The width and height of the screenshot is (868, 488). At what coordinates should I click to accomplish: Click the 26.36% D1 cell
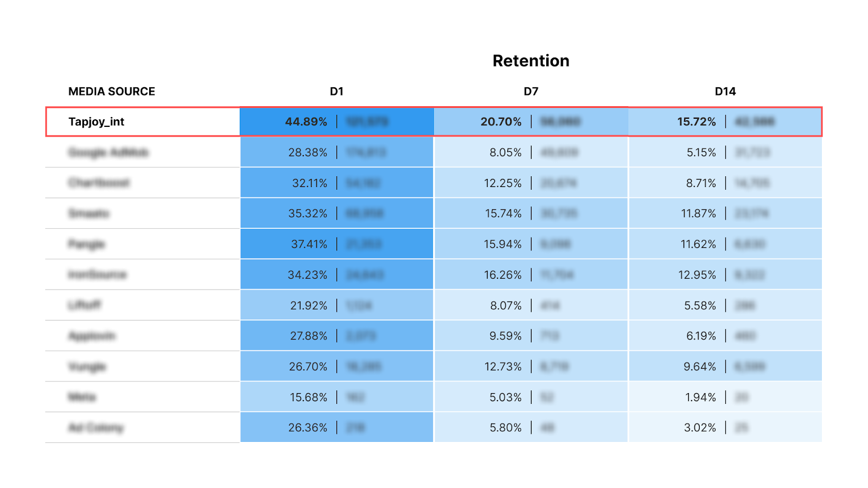tap(308, 428)
